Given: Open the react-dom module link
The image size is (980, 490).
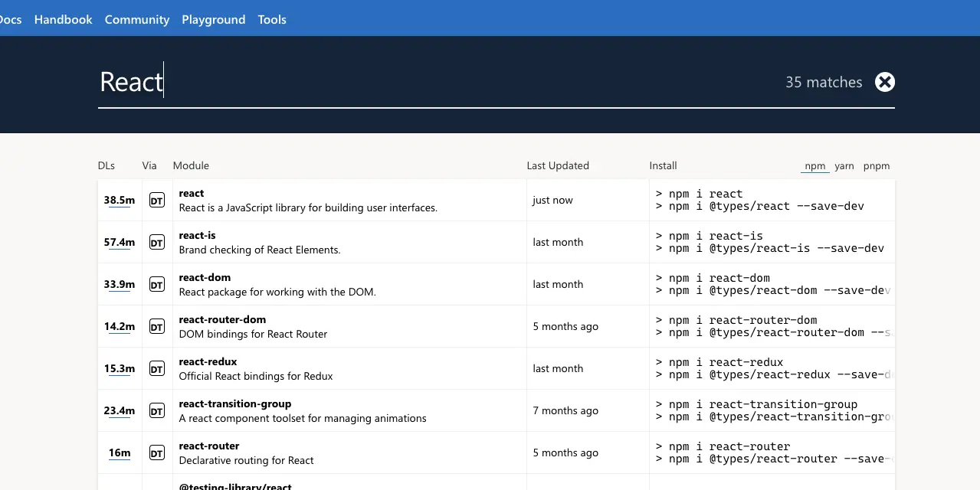Looking at the screenshot, I should pyautogui.click(x=205, y=278).
